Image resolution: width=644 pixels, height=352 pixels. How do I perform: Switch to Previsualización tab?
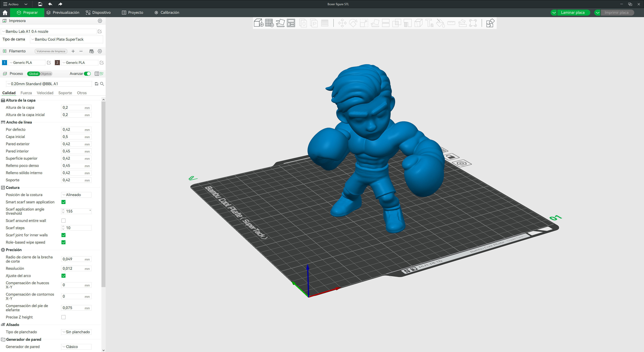[63, 13]
